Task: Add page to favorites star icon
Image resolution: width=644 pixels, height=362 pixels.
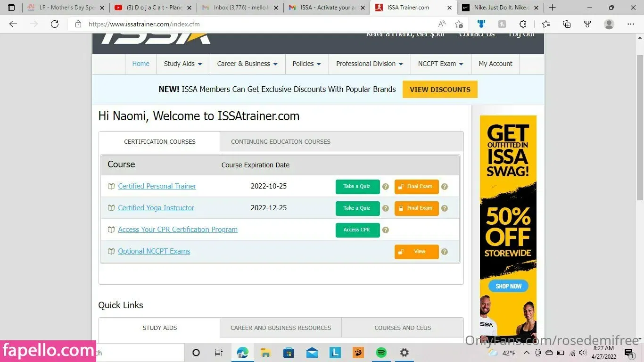Action: (459, 24)
